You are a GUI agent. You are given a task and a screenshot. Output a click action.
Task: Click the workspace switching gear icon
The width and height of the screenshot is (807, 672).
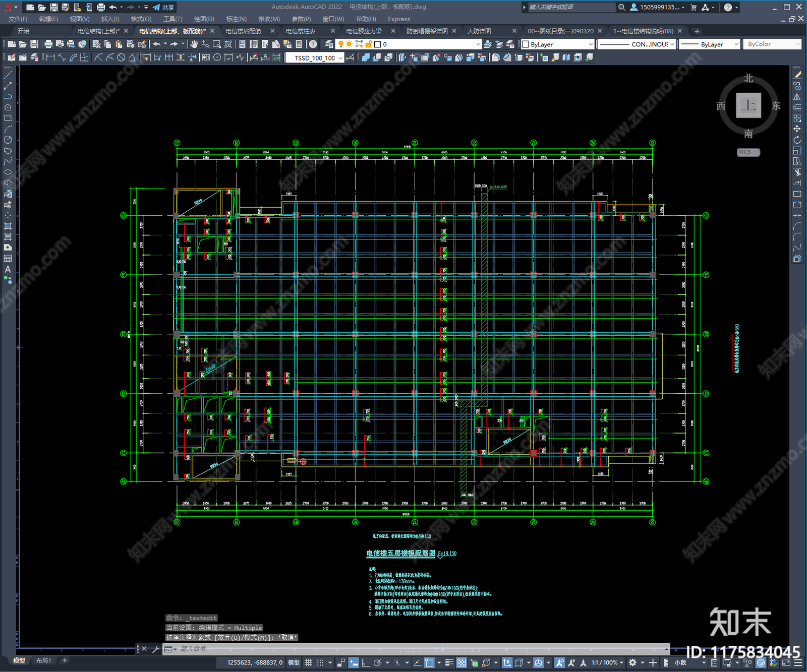coord(632,662)
